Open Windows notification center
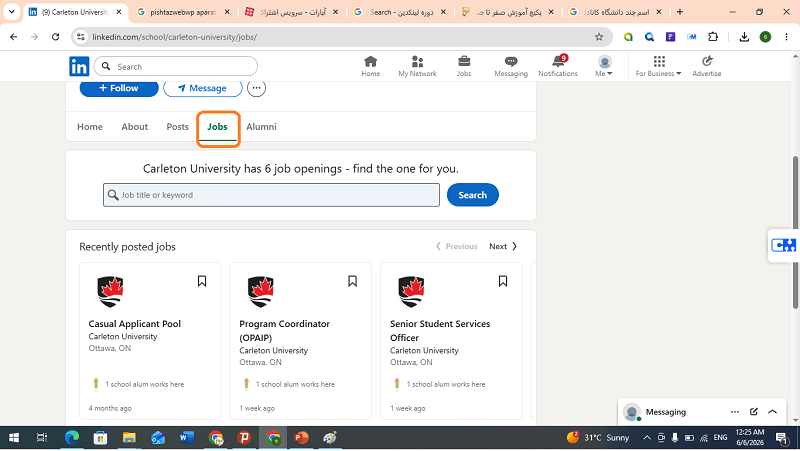The image size is (800, 451). 782,438
